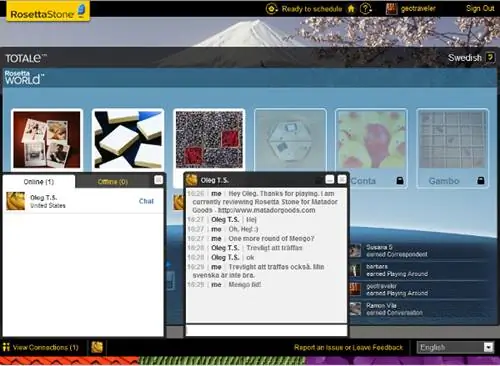Click the 'Trevligt att träffas' chat message
This screenshot has width=500, height=366.
coord(274,248)
